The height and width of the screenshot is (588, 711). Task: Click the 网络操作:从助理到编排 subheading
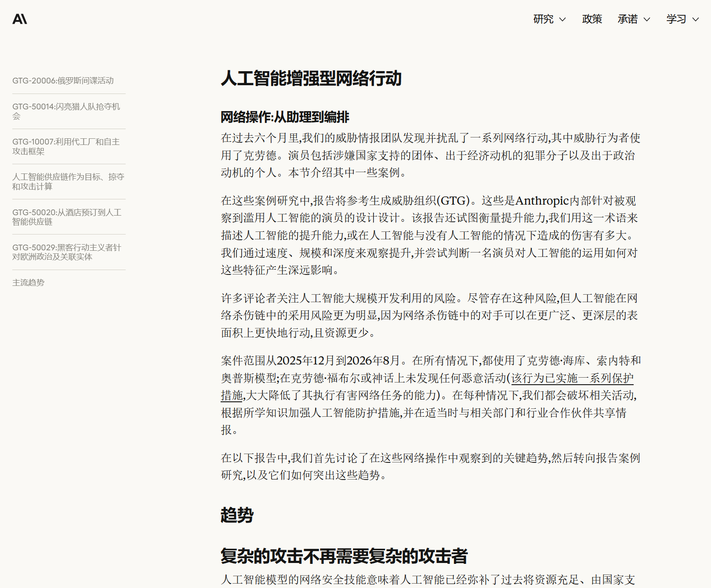(285, 117)
